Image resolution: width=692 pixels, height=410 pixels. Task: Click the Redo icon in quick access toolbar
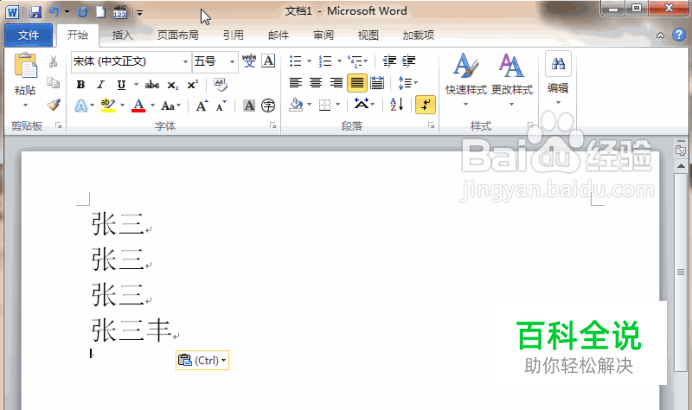pyautogui.click(x=82, y=12)
